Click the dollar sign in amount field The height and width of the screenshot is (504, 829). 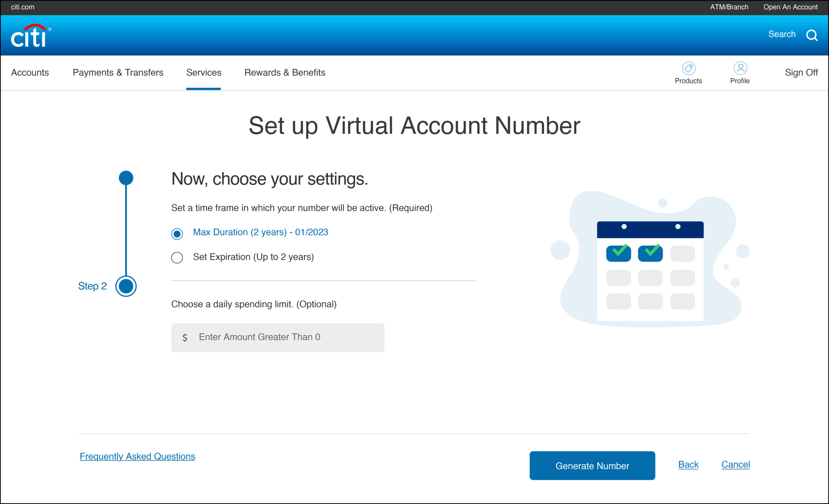(185, 338)
